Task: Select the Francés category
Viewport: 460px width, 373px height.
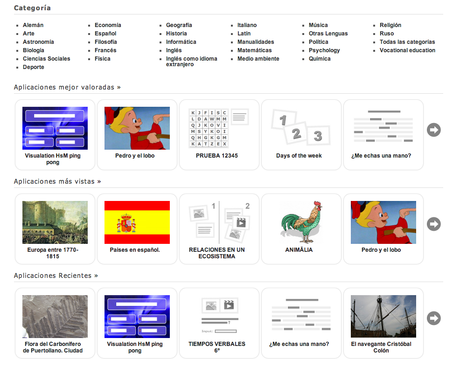Action: pyautogui.click(x=105, y=50)
